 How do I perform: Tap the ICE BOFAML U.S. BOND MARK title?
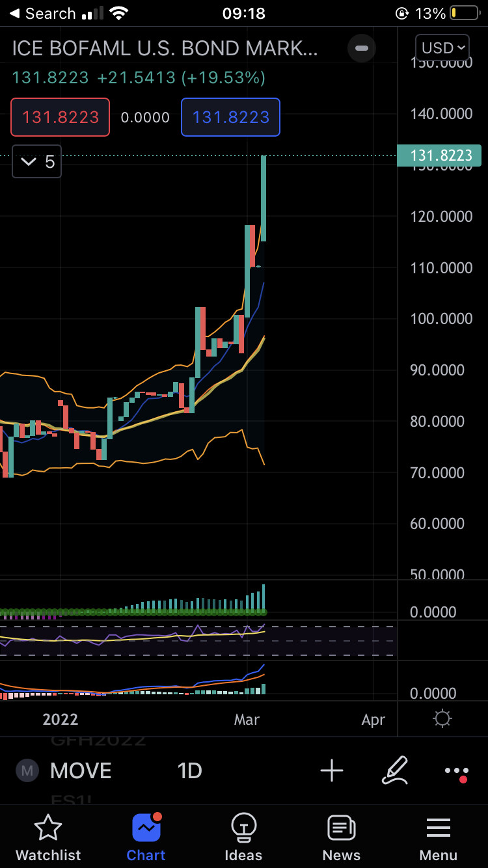point(165,48)
